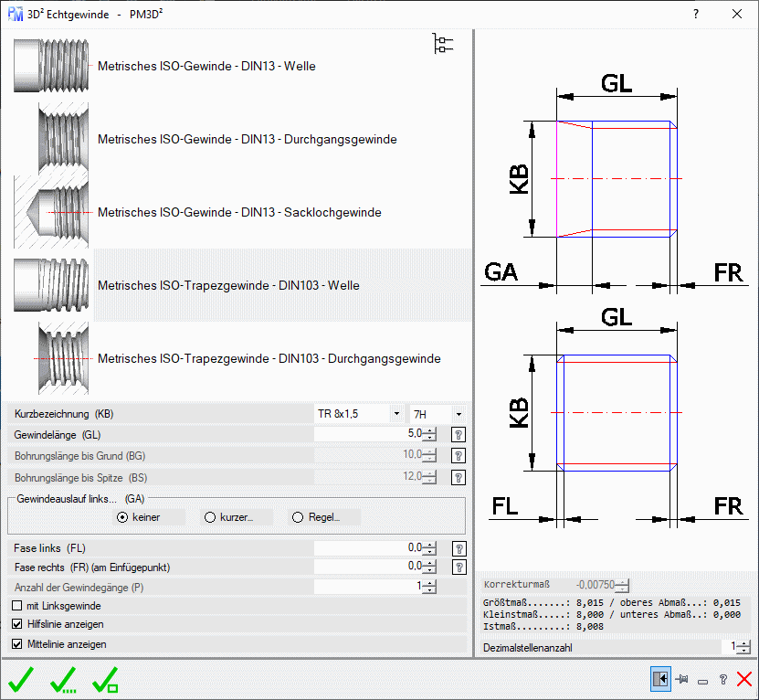This screenshot has width=759, height=700.
Task: Click the help icon beside Fase rechts
Action: tap(458, 567)
